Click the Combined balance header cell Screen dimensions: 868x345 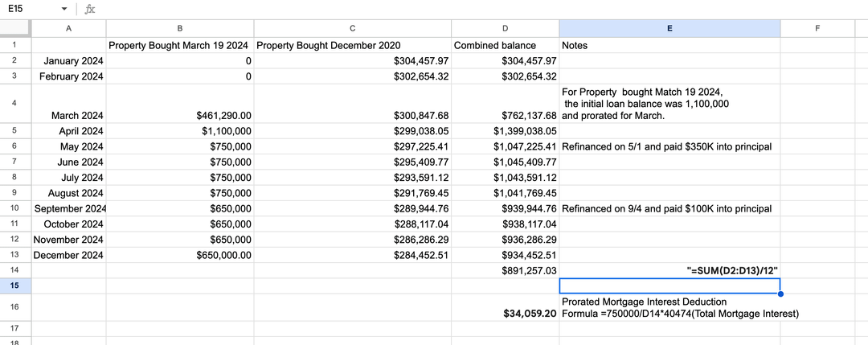pos(505,45)
